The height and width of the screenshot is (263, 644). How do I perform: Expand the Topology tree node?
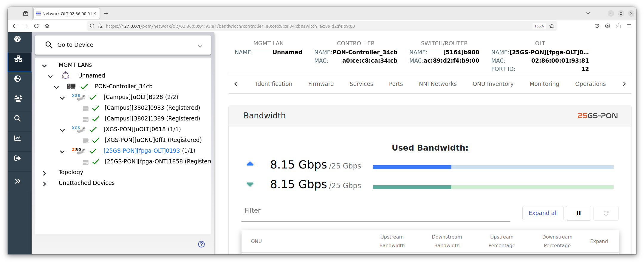(44, 173)
